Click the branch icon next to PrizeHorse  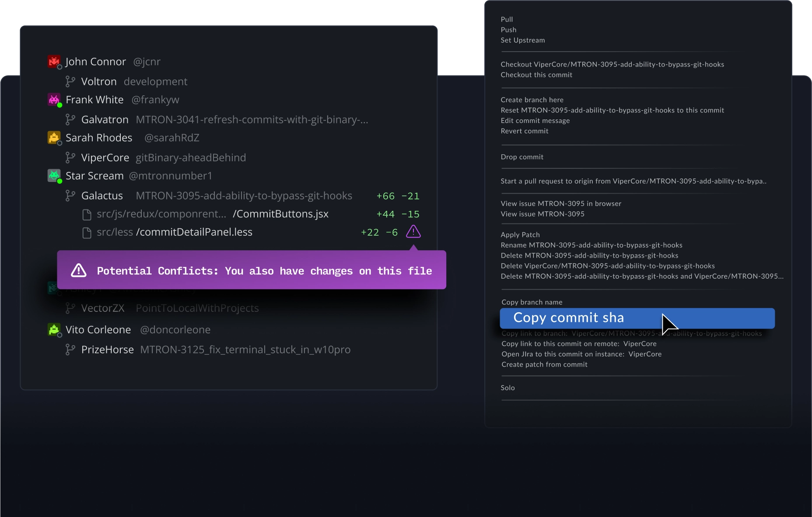coord(70,349)
